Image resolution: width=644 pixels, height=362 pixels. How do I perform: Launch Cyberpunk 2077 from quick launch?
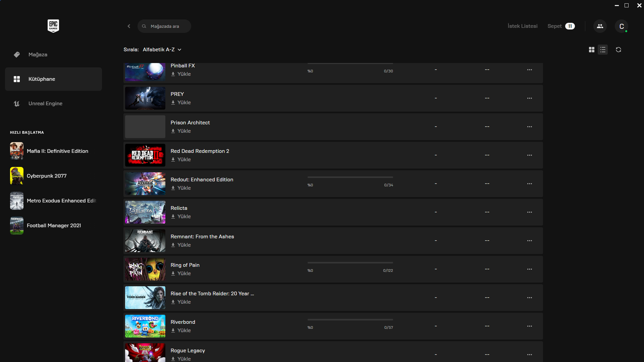coord(47,176)
